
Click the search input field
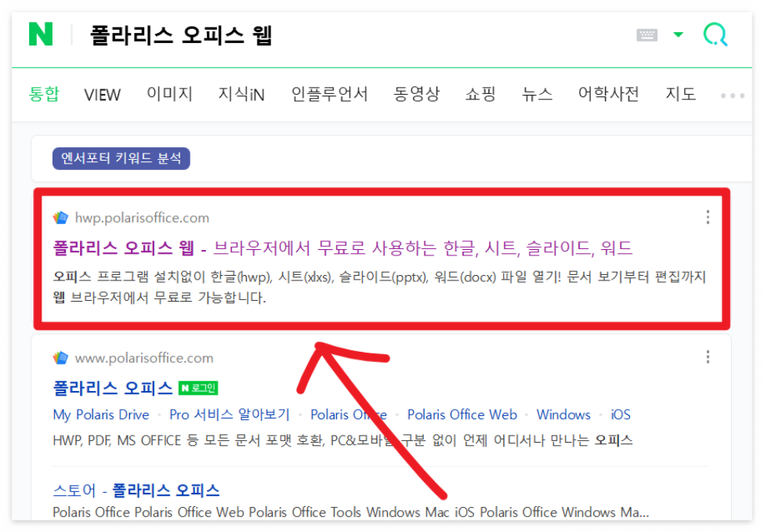[x=313, y=34]
